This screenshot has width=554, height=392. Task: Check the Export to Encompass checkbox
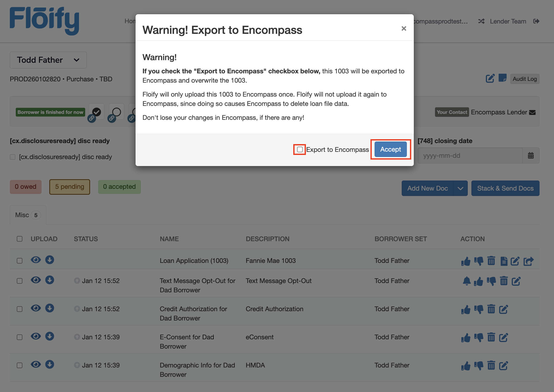[300, 149]
